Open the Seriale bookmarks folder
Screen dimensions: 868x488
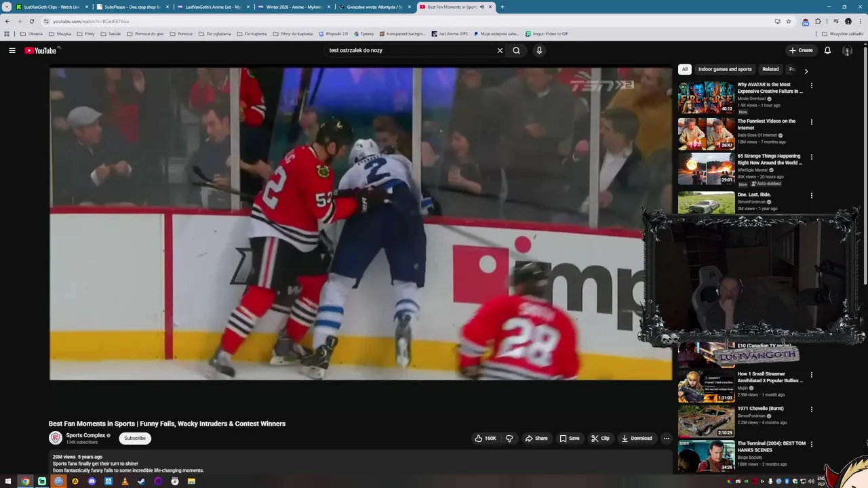(x=111, y=34)
